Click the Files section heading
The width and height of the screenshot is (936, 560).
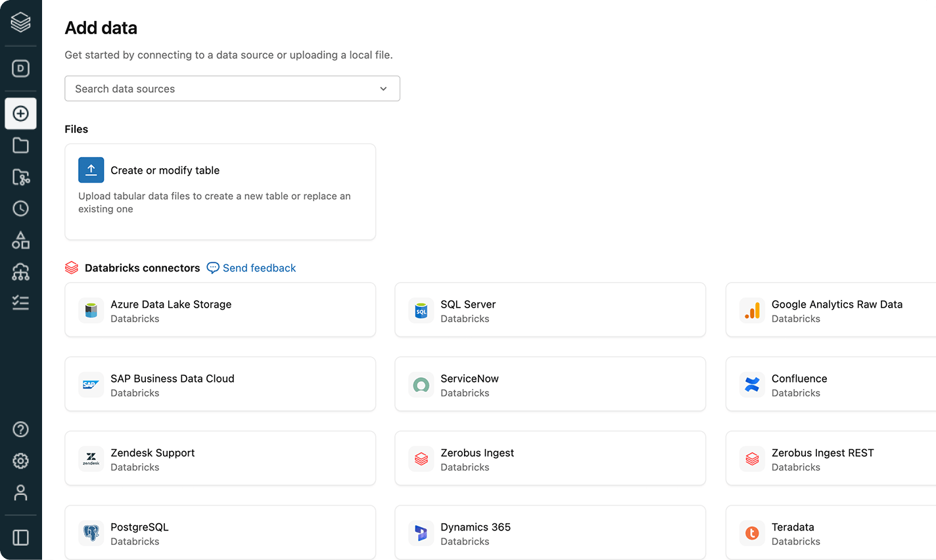(76, 129)
